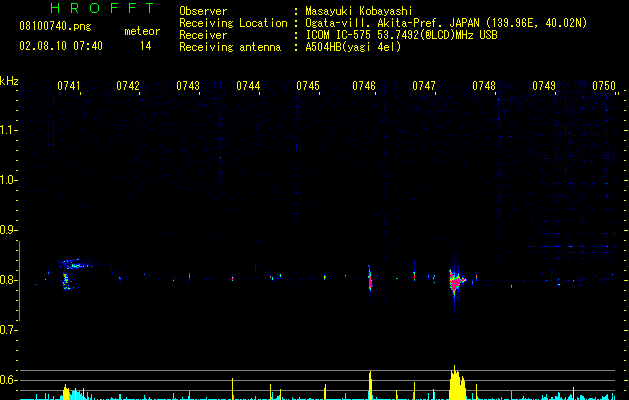Click the 0746 time marker
Viewport: 629px width, 400px height.
click(364, 86)
